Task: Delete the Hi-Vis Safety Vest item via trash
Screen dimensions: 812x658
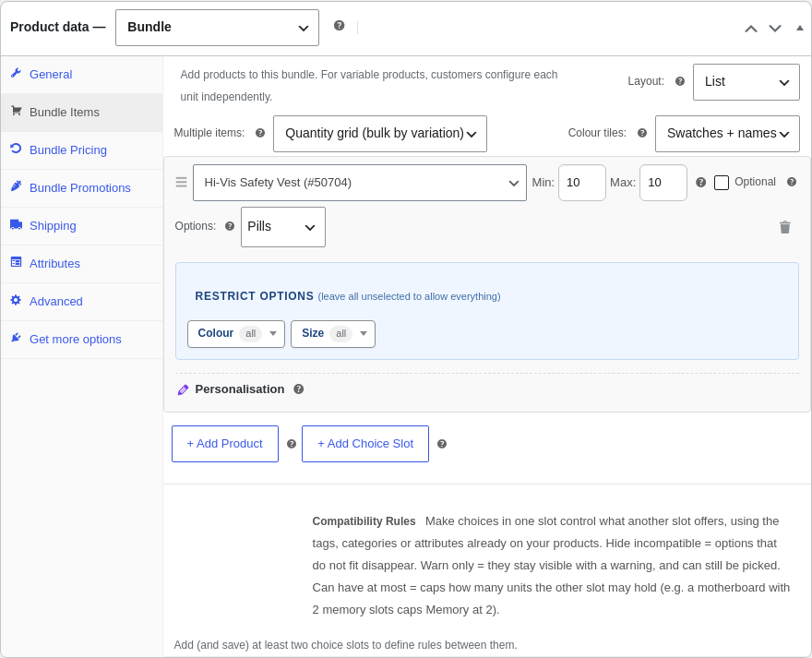Action: click(x=785, y=227)
